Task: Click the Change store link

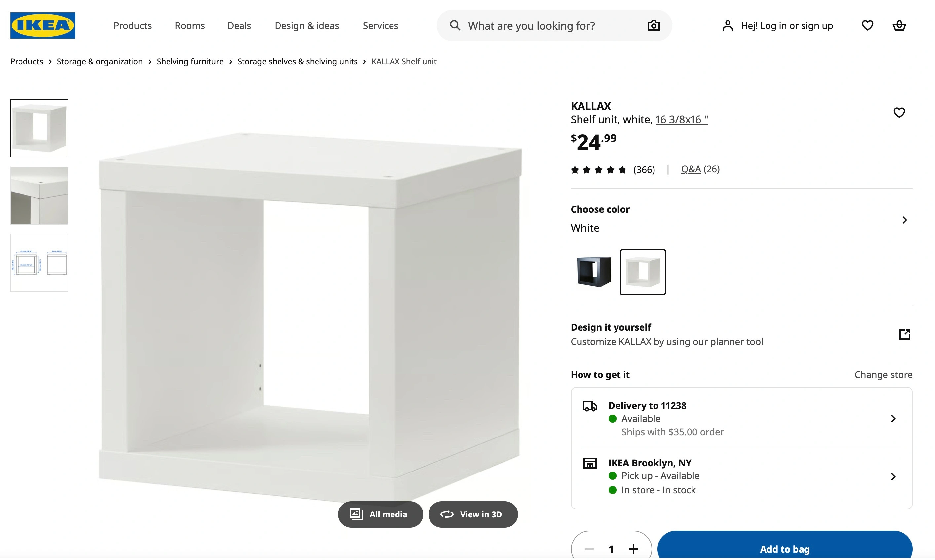Action: (x=883, y=375)
